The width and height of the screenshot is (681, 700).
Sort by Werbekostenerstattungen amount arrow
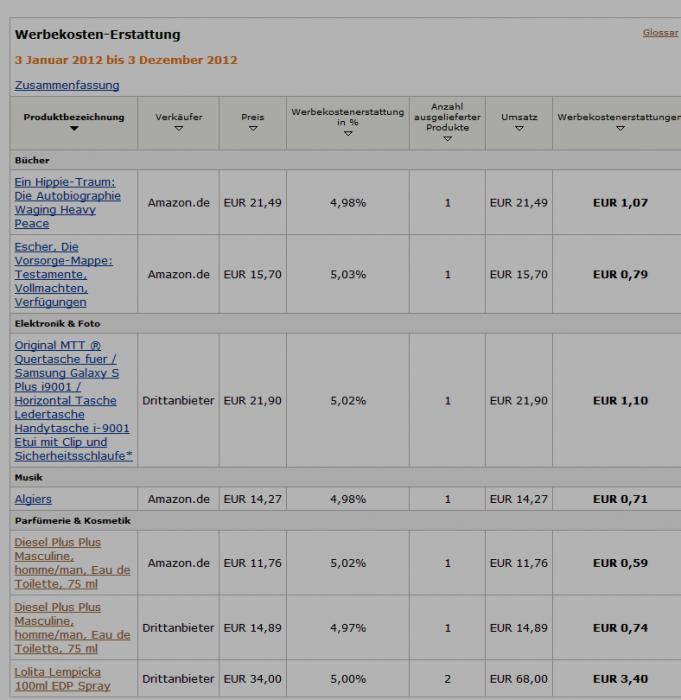point(620,129)
